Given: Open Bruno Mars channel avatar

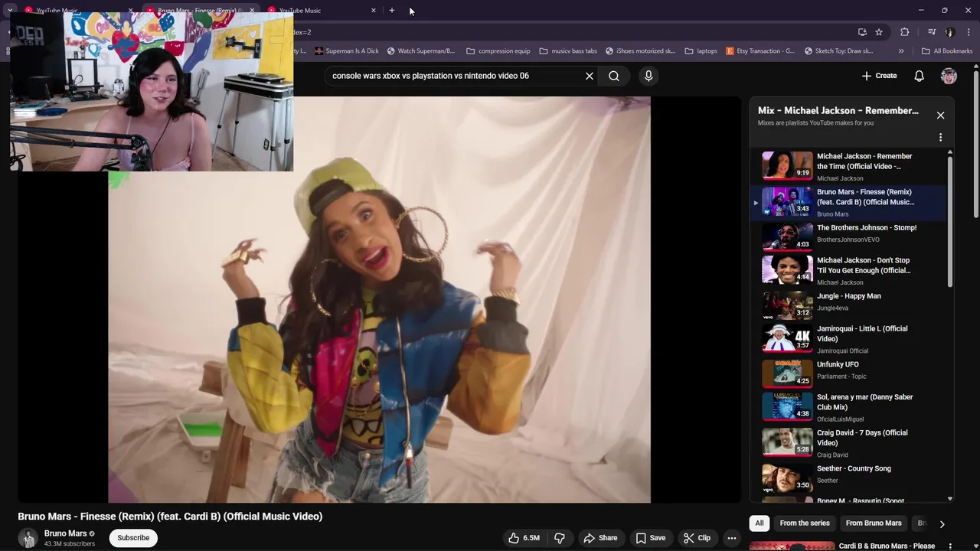Looking at the screenshot, I should tap(28, 538).
